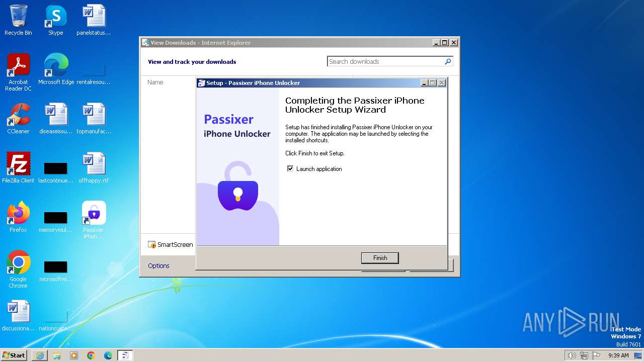Click the volume speaker tray icon

pos(572,355)
